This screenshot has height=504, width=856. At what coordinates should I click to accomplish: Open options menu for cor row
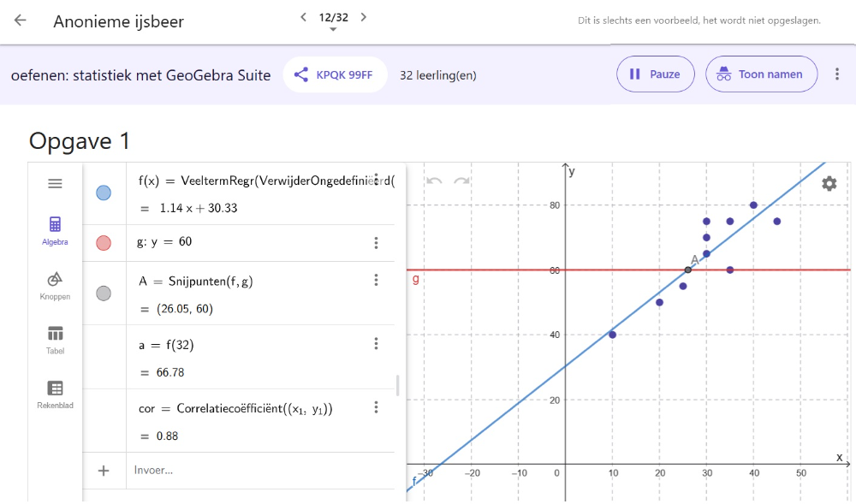[376, 407]
